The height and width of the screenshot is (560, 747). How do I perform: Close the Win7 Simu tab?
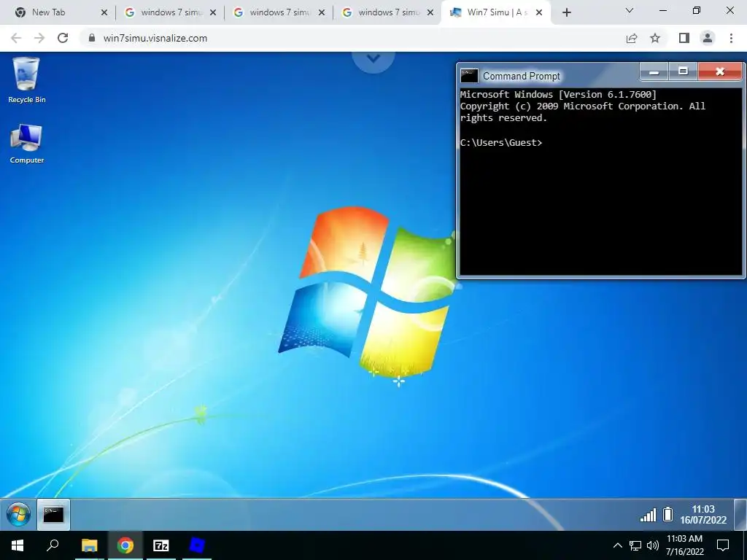(539, 13)
